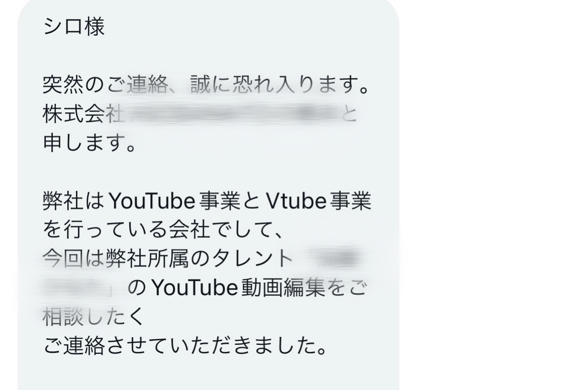
Task: Click the 申します。 line
Action: pos(89,143)
